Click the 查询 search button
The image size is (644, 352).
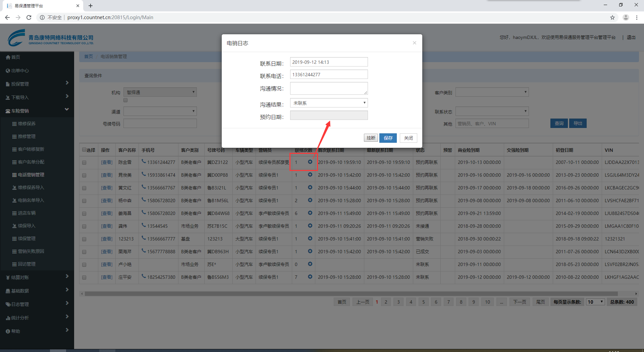pos(559,123)
